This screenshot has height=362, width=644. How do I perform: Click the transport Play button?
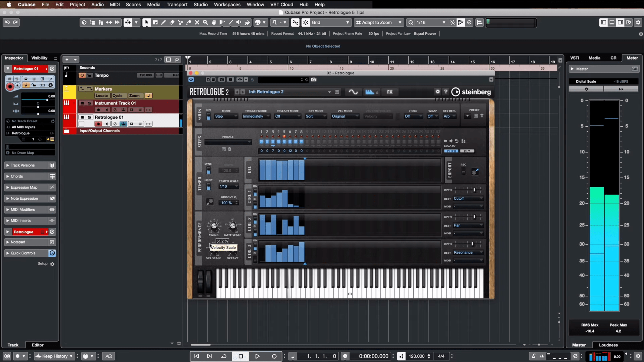257,356
